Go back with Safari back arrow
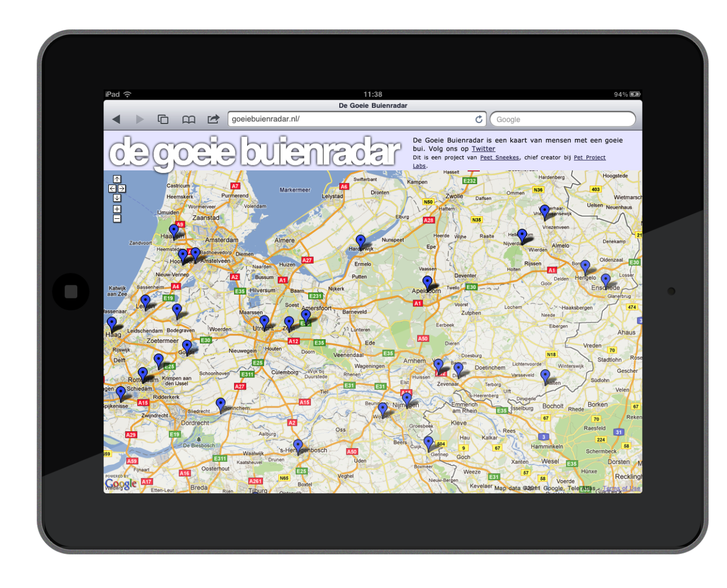This screenshot has height=588, width=727. (116, 119)
